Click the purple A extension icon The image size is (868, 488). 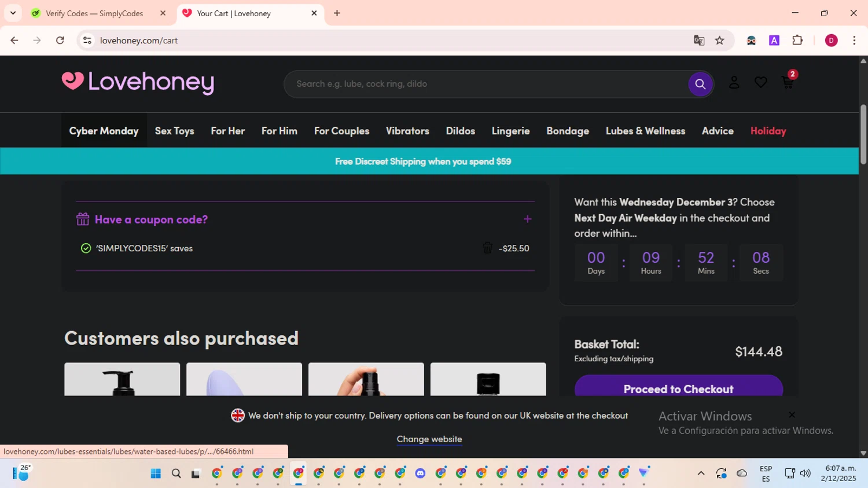[774, 40]
